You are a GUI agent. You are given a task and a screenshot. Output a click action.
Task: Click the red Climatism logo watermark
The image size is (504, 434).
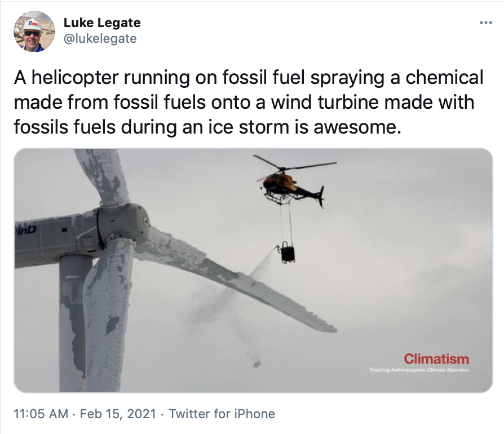(436, 358)
